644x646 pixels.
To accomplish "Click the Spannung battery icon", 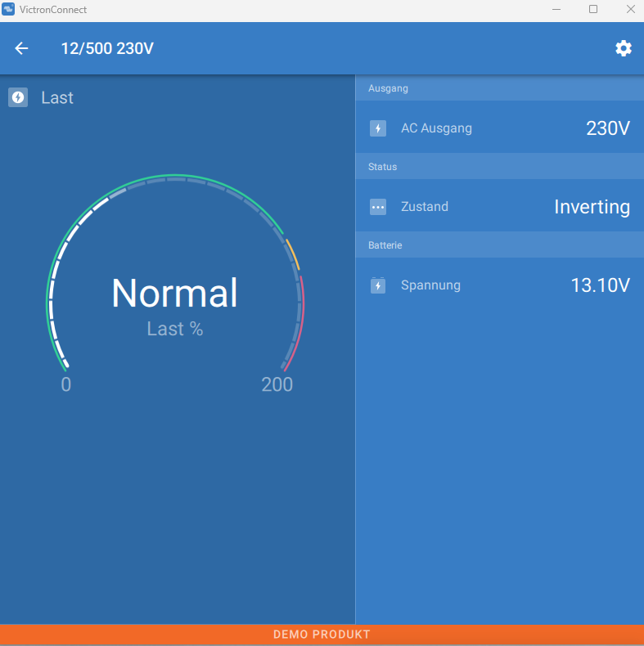I will (378, 285).
